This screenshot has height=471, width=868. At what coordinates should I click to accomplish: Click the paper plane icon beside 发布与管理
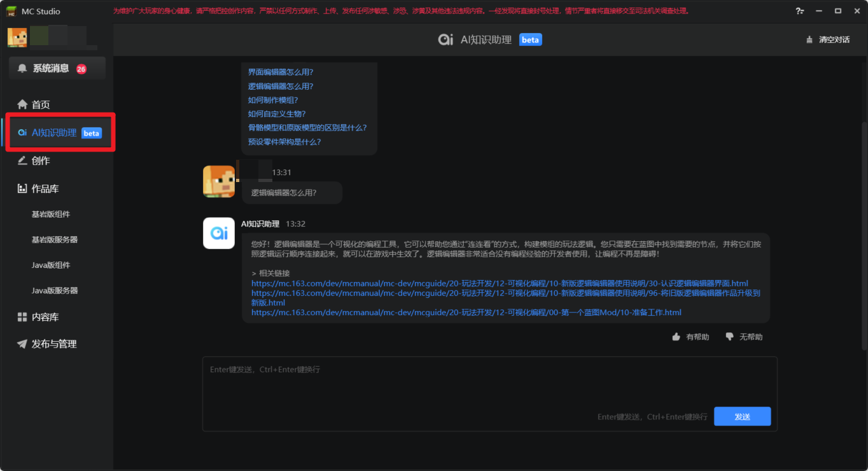coord(22,344)
